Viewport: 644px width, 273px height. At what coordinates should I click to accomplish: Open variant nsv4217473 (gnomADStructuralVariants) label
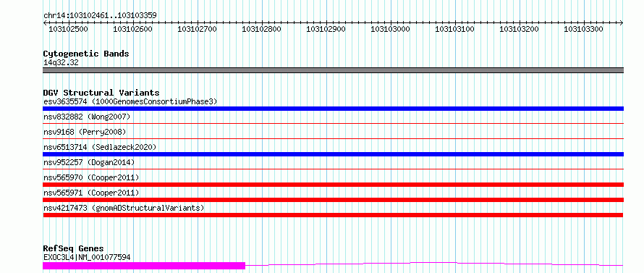[124, 208]
